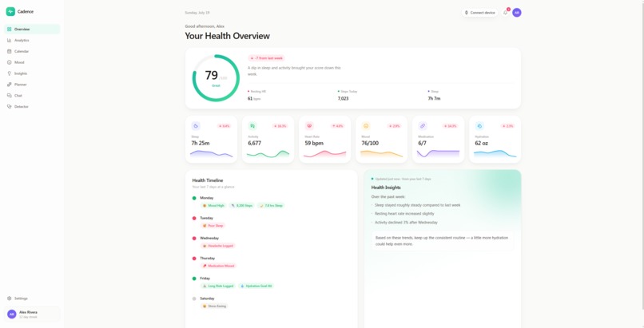Viewport: 644px width, 328px height.
Task: Click the Mood card sparkline chart
Action: [x=381, y=154]
